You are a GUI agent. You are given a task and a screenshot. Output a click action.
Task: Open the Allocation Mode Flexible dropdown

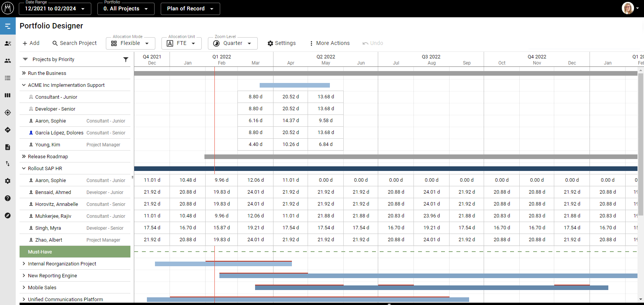point(130,43)
